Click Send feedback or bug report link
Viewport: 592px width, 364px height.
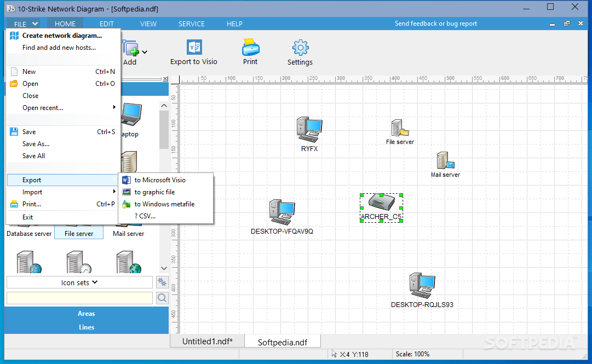436,24
